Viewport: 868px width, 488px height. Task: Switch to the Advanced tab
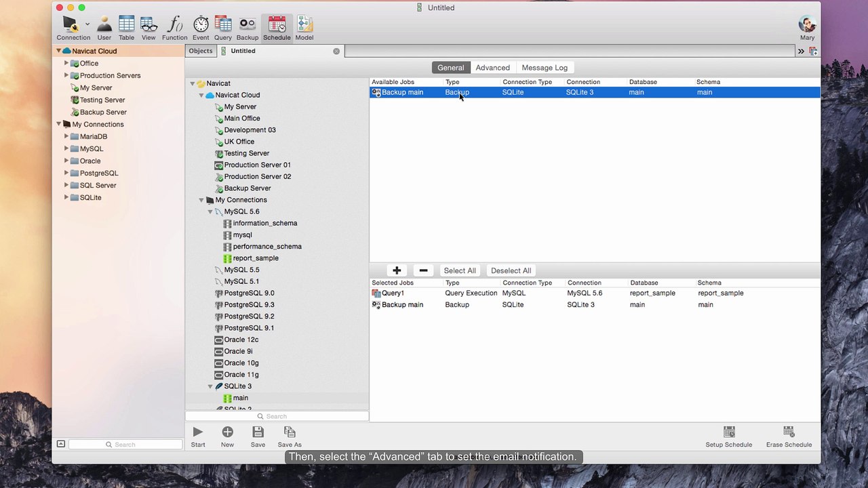click(492, 68)
